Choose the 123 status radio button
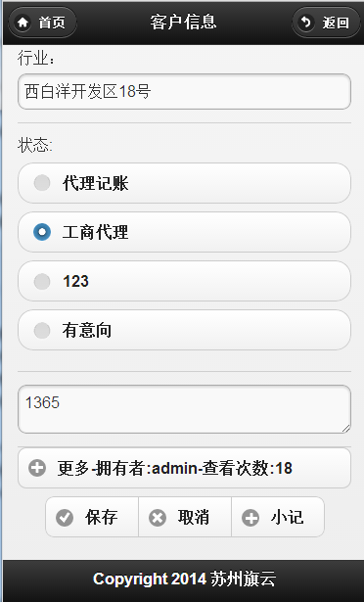The width and height of the screenshot is (364, 602). tap(184, 281)
